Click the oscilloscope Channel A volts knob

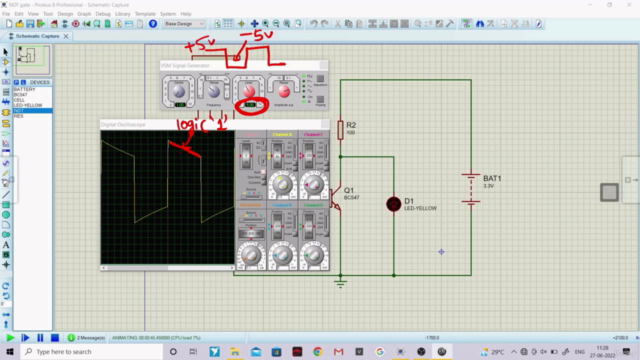282,185
